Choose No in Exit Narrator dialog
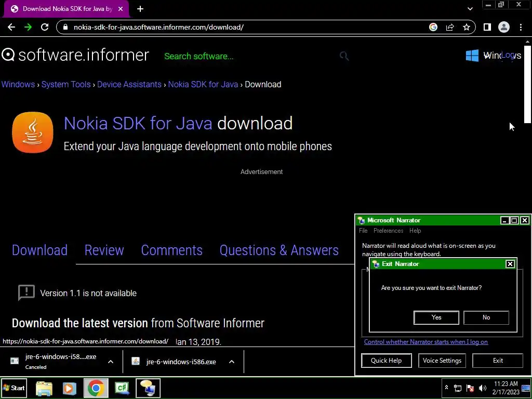 [x=486, y=317]
